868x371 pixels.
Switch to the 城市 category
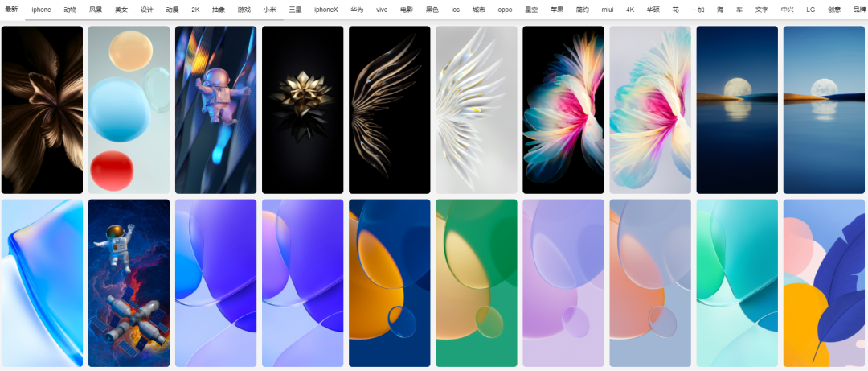[x=479, y=10]
